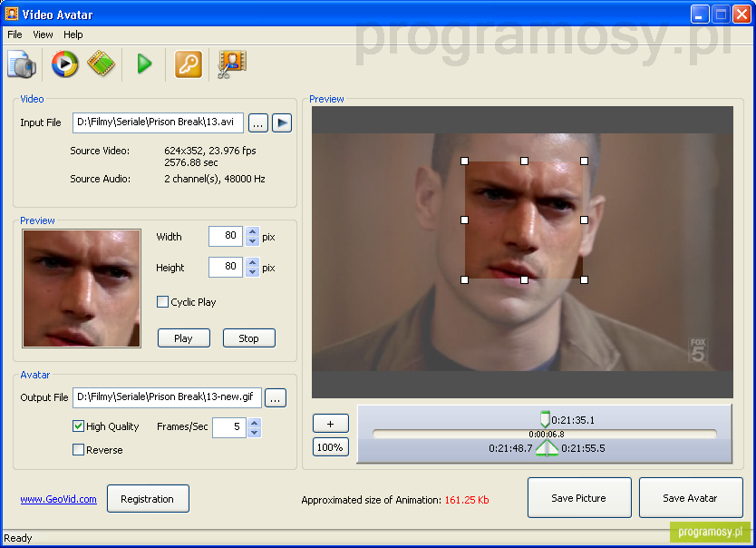Click the 161.25 Kb animation size text
Viewport: 756px width, 548px height.
tap(467, 500)
